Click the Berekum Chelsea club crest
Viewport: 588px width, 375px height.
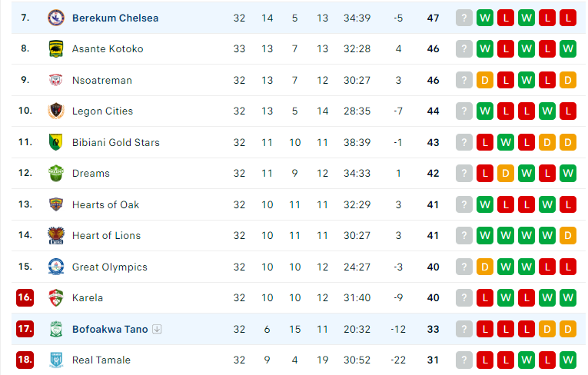(56, 18)
